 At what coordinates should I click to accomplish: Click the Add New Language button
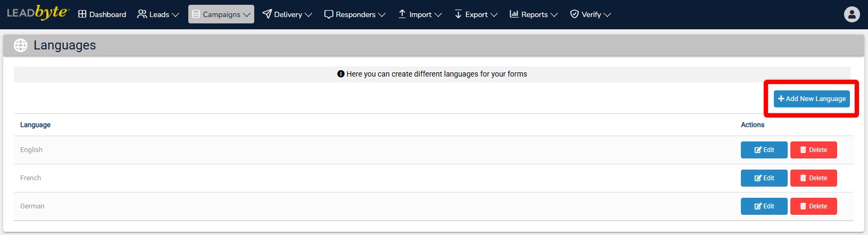pyautogui.click(x=812, y=99)
